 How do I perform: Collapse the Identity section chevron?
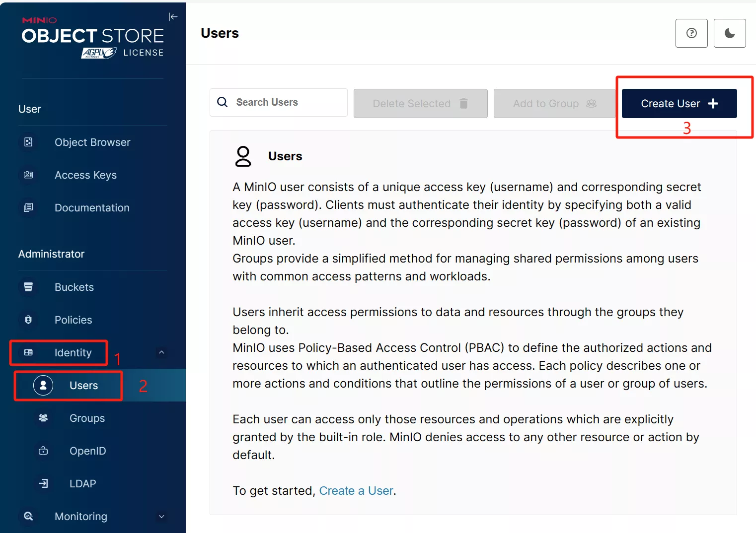point(161,352)
